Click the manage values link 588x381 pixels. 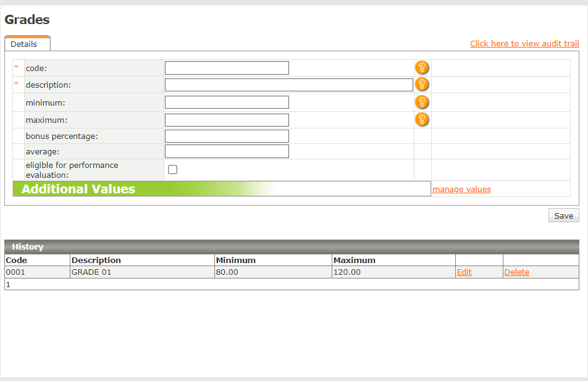point(461,190)
